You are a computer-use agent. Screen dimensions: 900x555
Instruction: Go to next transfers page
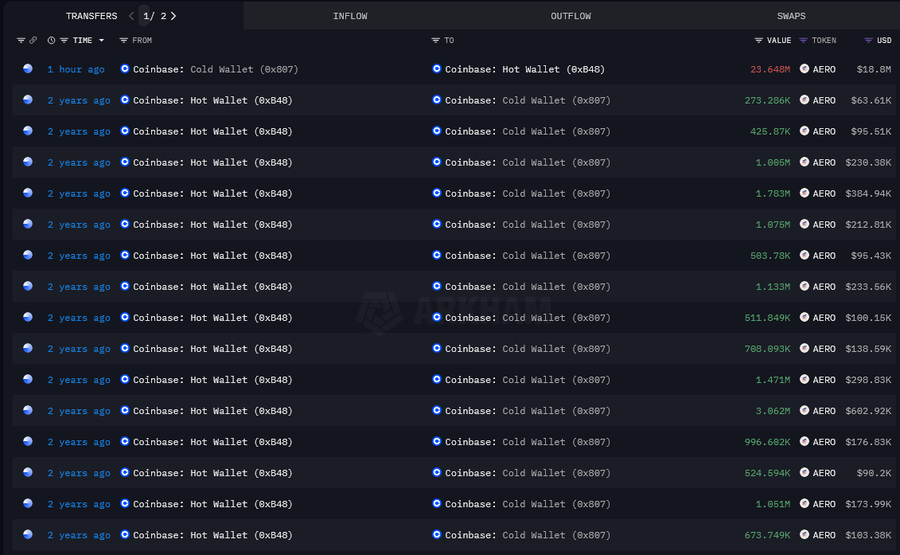pyautogui.click(x=173, y=16)
